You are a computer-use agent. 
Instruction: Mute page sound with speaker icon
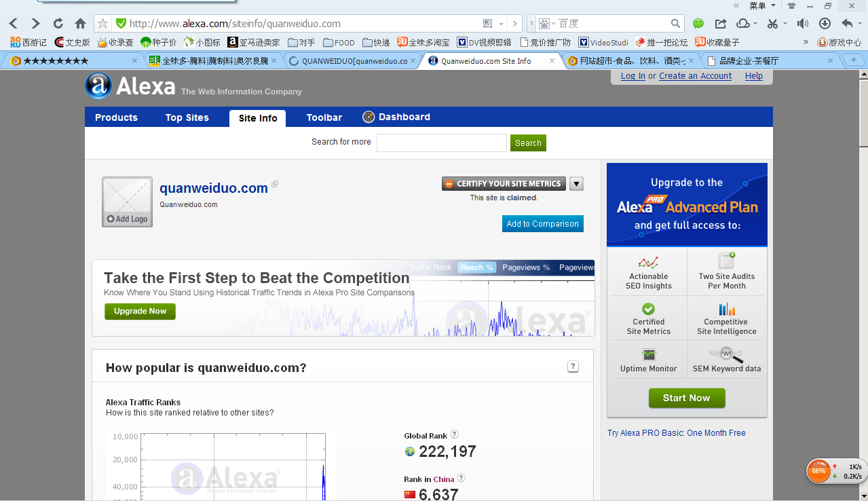coord(803,24)
